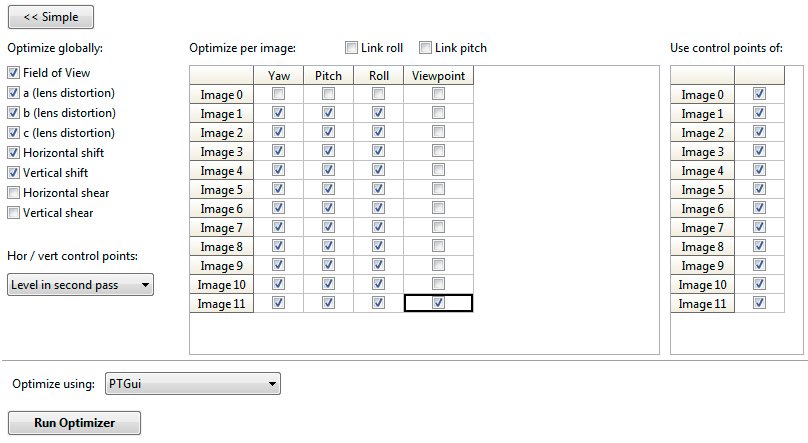Toggle a (lens distortion) checkbox
The height and width of the screenshot is (443, 808).
tap(13, 93)
